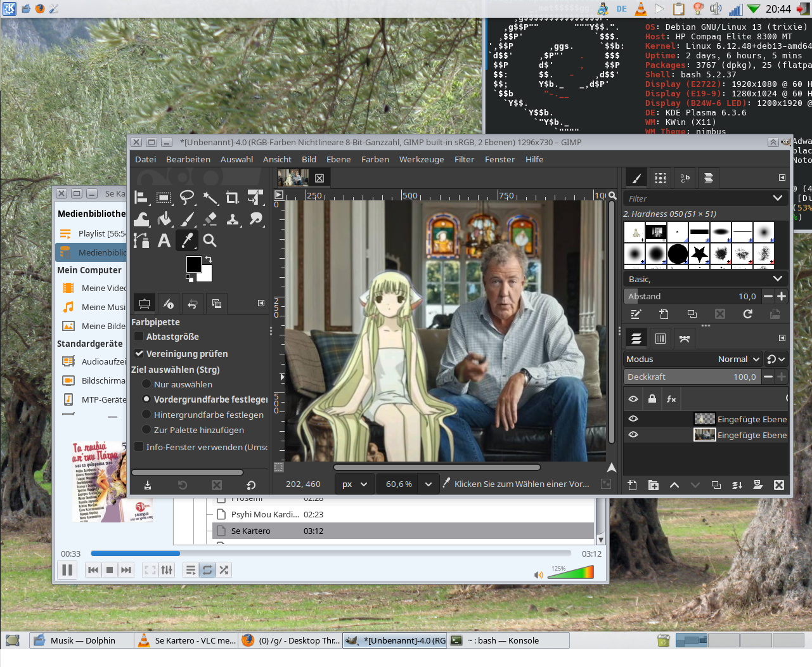The width and height of the screenshot is (812, 667).
Task: Open the layers dock configure menu arrow
Action: click(x=782, y=338)
